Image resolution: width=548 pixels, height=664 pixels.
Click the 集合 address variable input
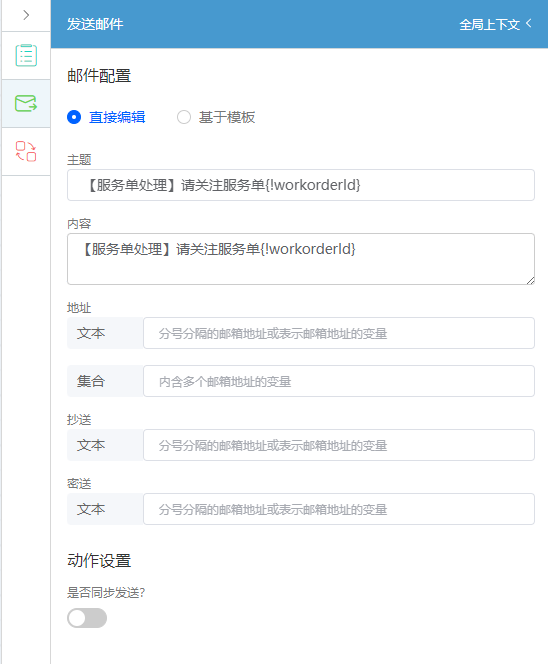[339, 381]
